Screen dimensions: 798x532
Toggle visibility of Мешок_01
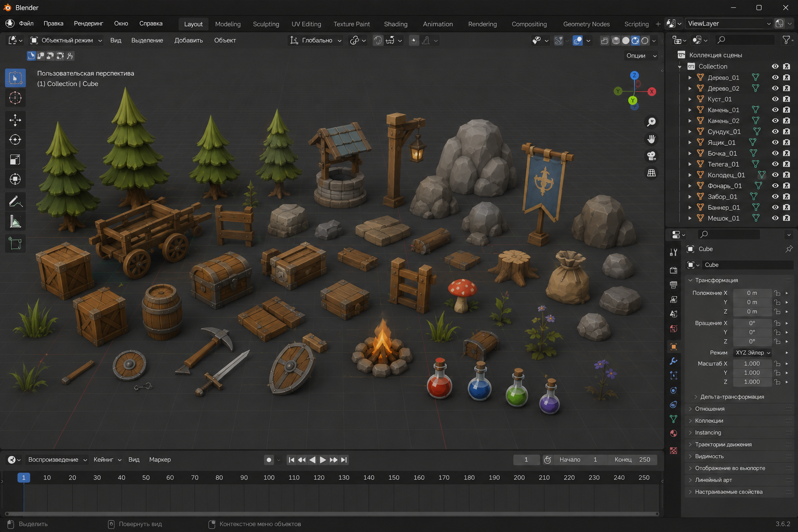775,218
